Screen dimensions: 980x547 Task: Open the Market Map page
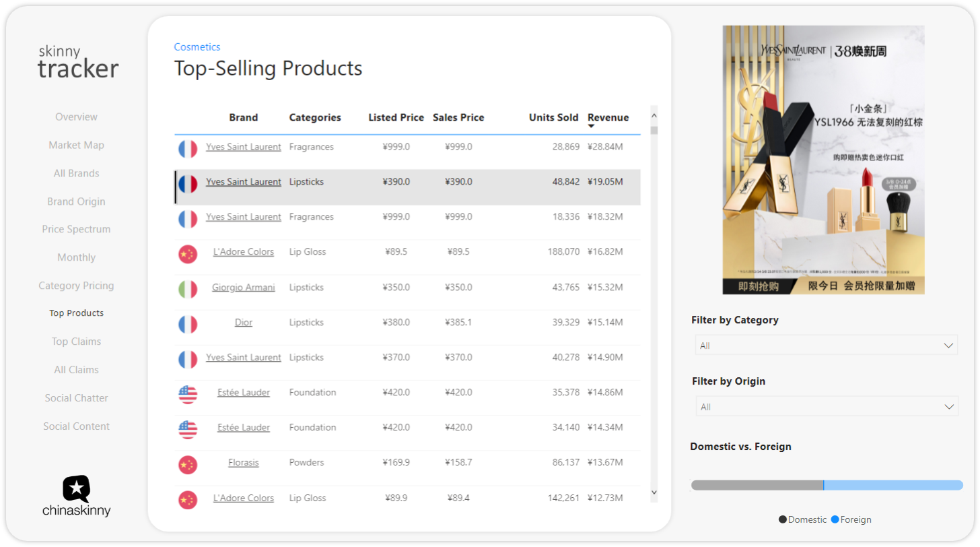pyautogui.click(x=76, y=145)
